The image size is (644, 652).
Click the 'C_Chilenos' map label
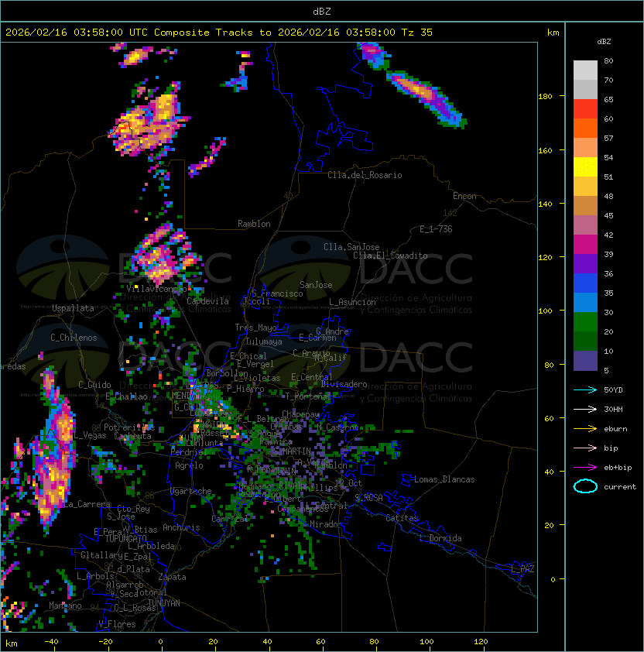[x=74, y=338]
